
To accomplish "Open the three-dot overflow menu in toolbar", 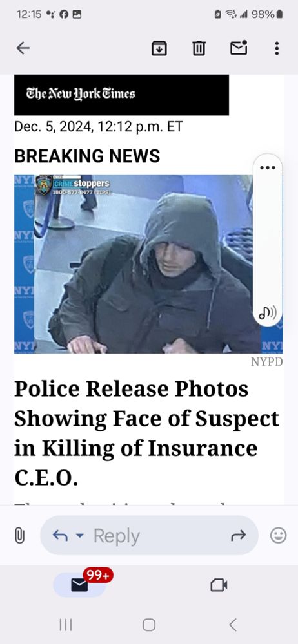I will [277, 48].
